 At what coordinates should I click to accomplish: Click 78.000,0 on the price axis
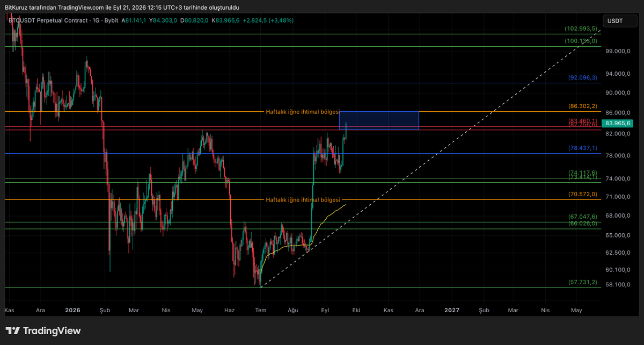pos(617,155)
